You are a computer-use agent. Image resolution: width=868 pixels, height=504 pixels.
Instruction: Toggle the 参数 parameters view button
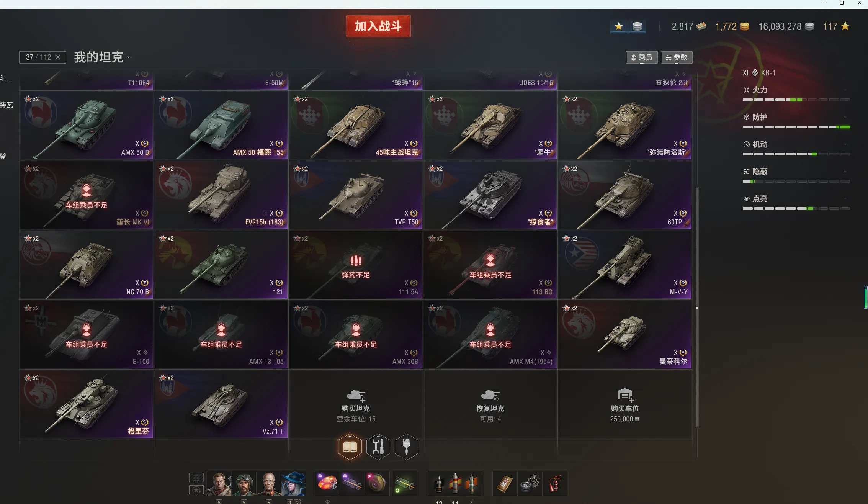pos(677,57)
